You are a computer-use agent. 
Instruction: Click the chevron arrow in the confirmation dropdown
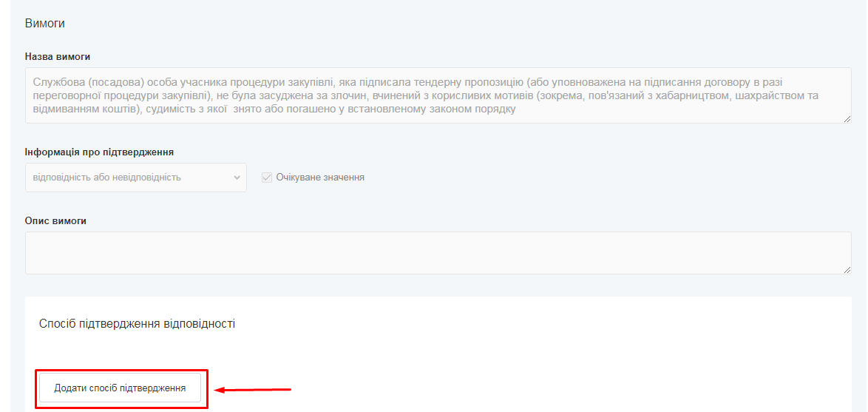click(237, 178)
